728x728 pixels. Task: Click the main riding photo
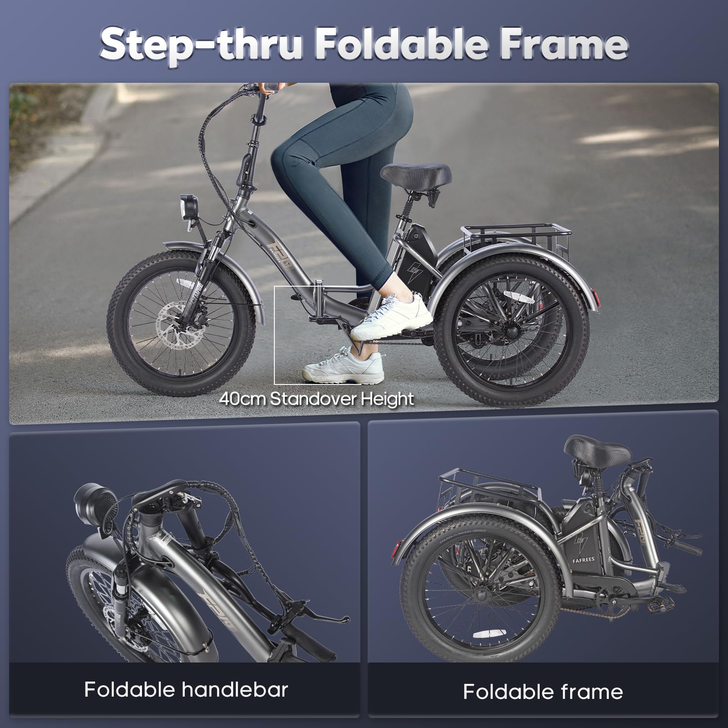(x=364, y=253)
